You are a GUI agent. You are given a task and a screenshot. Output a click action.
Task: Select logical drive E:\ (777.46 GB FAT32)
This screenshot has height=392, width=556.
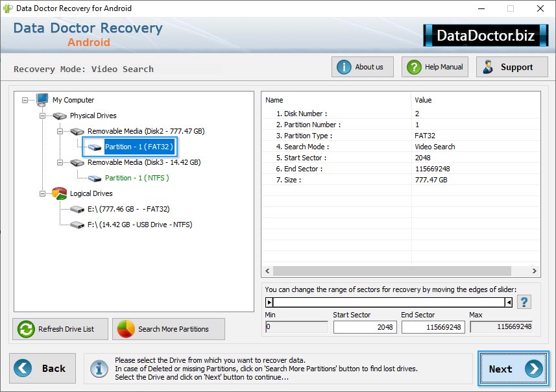[x=128, y=209]
